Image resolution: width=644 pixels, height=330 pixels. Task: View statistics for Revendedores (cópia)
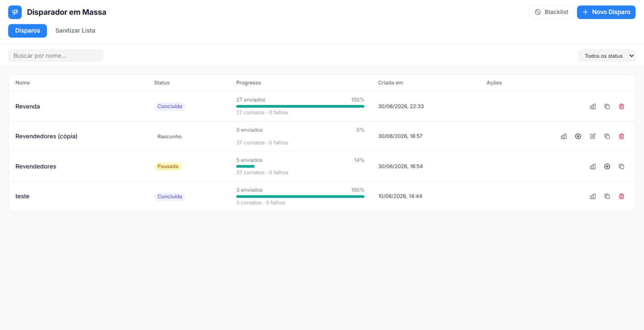(563, 136)
